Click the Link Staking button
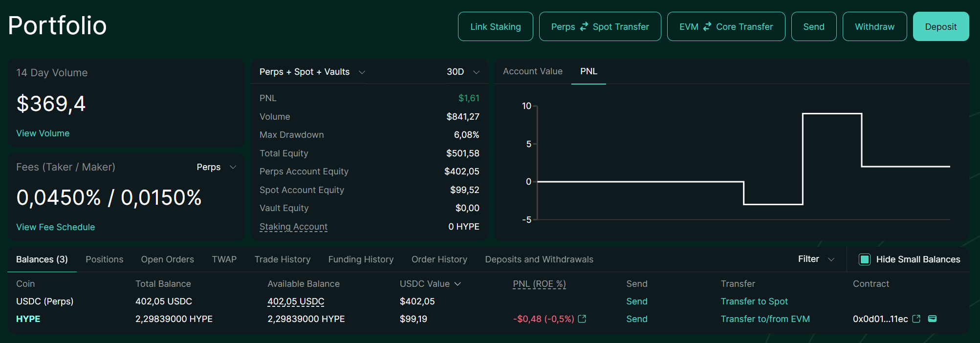 pyautogui.click(x=496, y=26)
